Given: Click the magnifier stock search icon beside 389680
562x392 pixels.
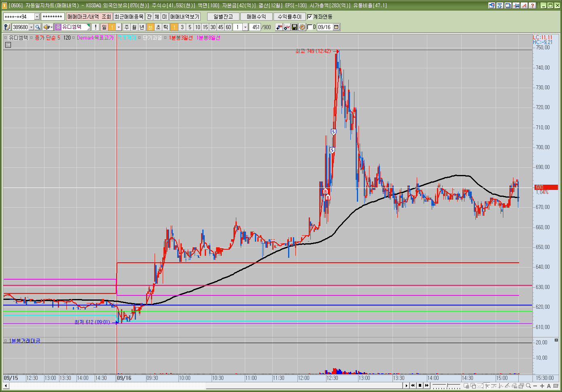Looking at the screenshot, I should [38, 27].
